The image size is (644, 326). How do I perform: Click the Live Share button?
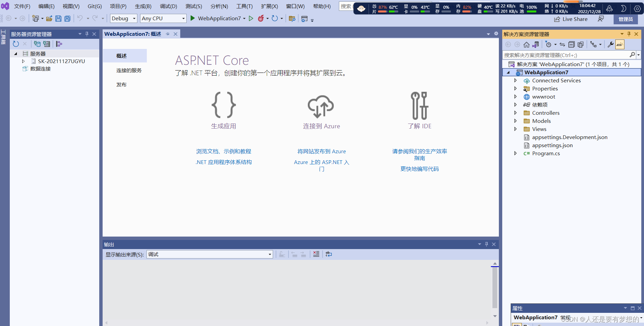tap(571, 19)
